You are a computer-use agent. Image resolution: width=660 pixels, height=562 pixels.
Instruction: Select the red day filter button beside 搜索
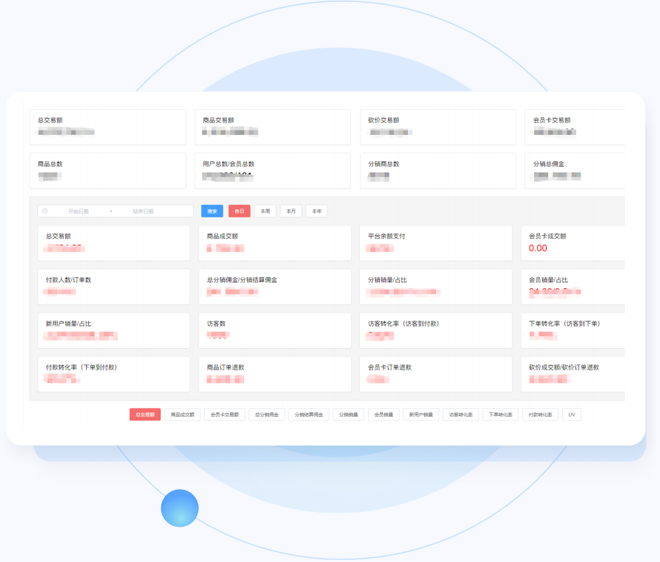(240, 211)
